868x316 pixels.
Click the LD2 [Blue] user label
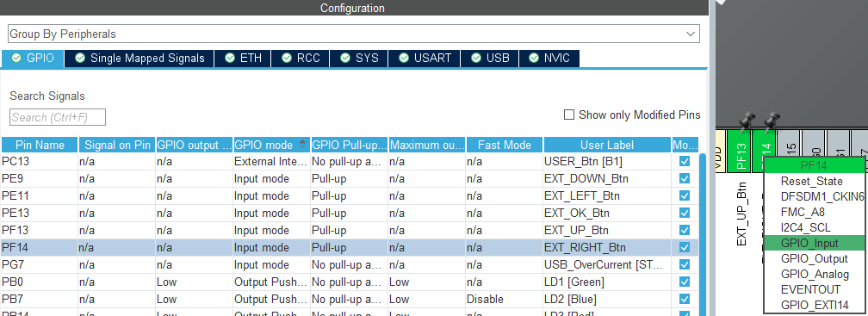(x=571, y=299)
